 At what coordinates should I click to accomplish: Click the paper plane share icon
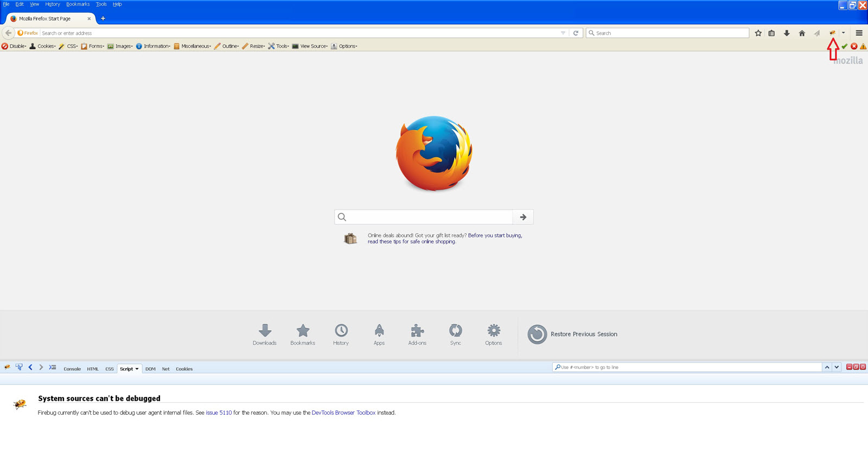[817, 33]
